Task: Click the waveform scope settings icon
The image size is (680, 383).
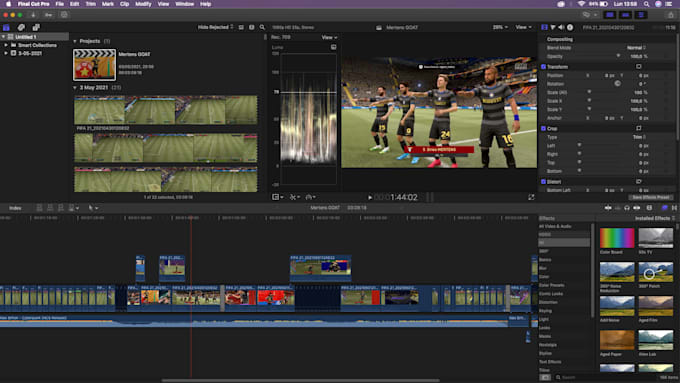Action: pyautogui.click(x=333, y=47)
